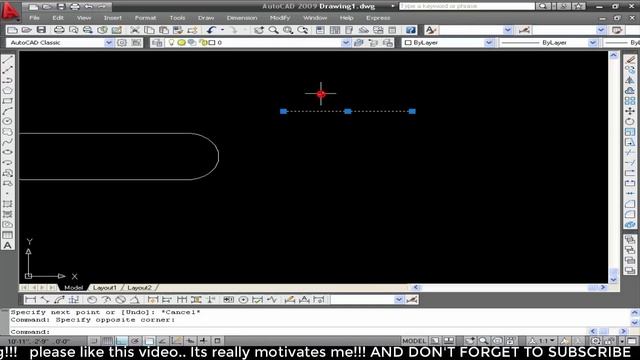Open the File menu
Image resolution: width=640 pixels, height=360 pixels.
click(x=34, y=18)
